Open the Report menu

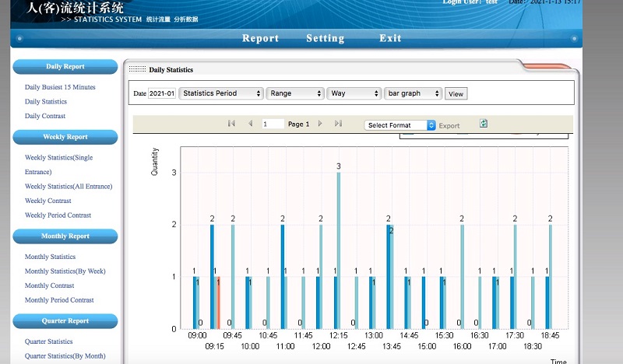tap(260, 38)
